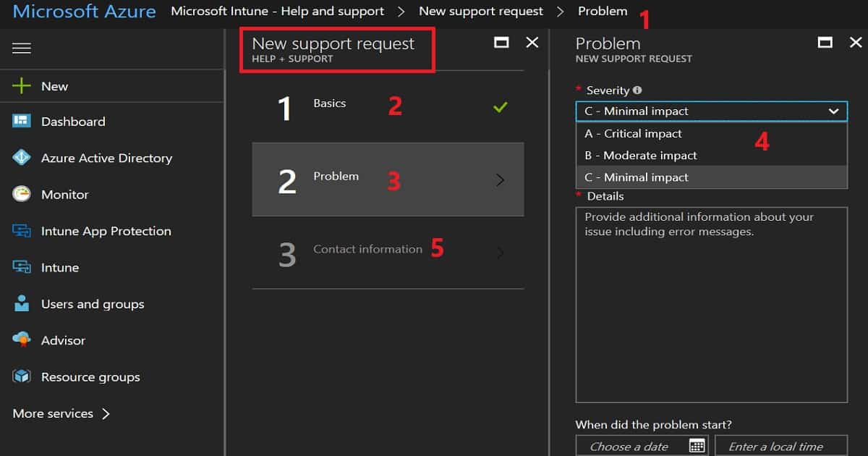This screenshot has width=868, height=456.
Task: Go to Microsoft Intune - Help and support breadcrumb
Action: point(278,12)
